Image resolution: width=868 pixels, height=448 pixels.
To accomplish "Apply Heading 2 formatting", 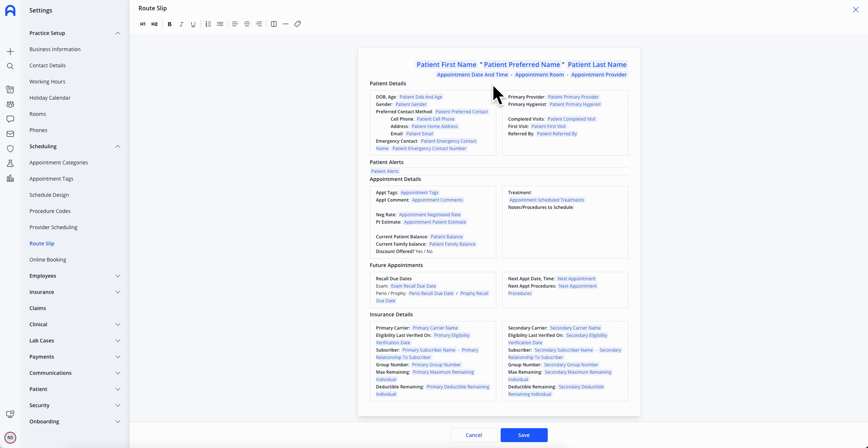I will pos(155,24).
